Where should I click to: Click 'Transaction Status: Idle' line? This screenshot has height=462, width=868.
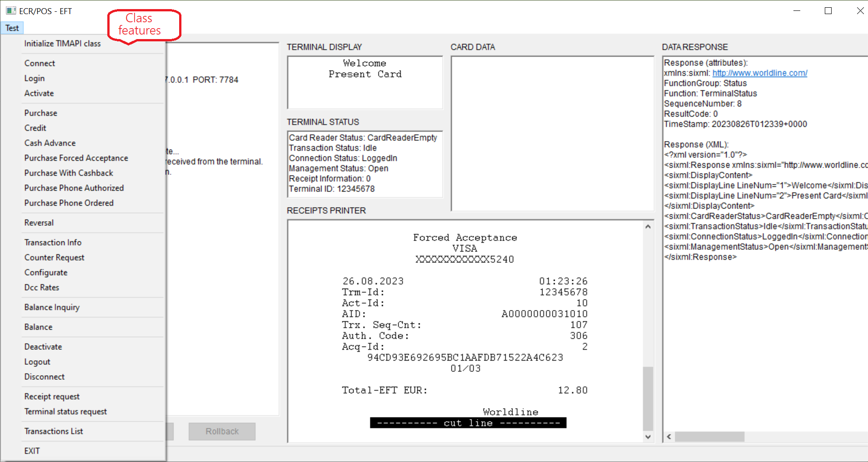point(333,148)
